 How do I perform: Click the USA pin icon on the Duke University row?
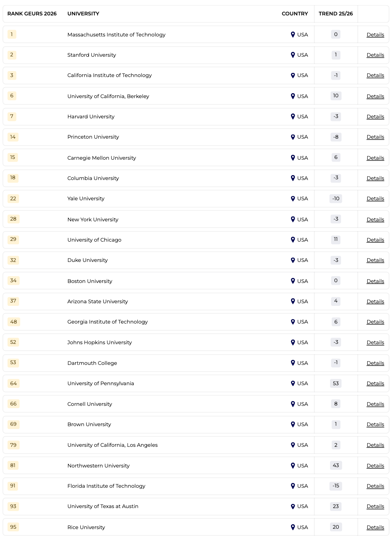point(293,260)
